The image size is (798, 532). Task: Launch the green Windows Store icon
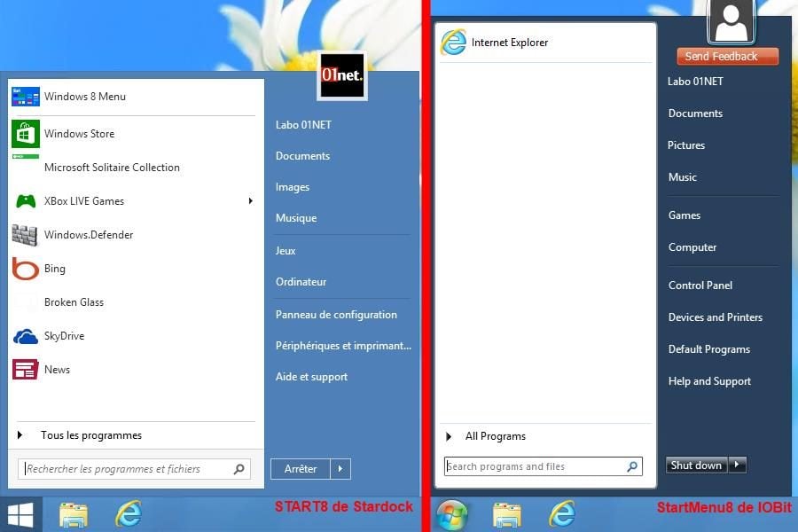click(x=26, y=134)
